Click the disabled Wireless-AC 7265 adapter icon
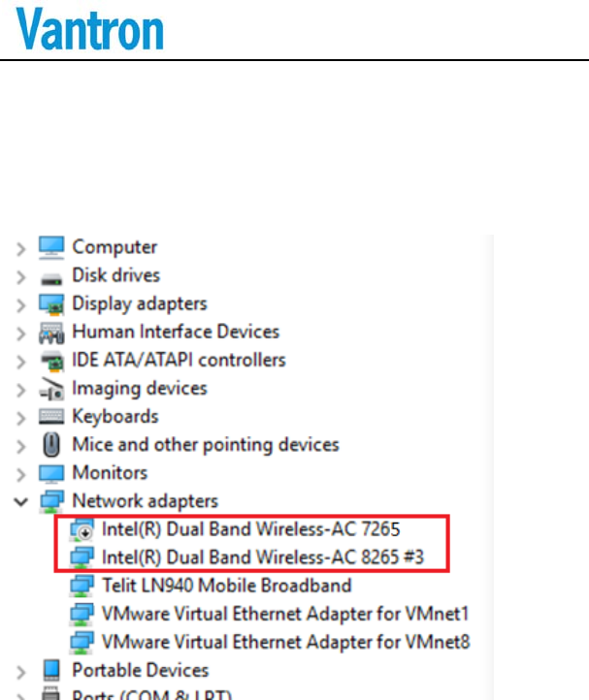The image size is (589, 700). 82,529
